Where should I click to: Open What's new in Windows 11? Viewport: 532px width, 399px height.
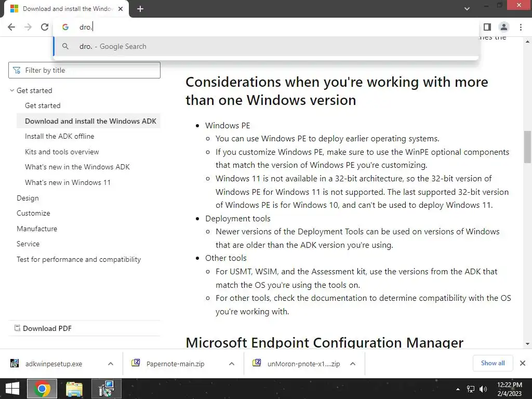(x=68, y=182)
